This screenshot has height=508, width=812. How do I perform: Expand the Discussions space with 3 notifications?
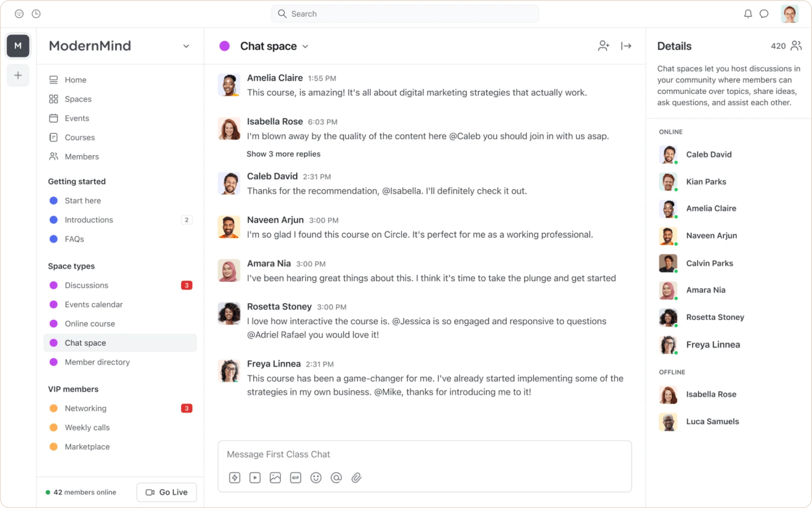(x=86, y=285)
